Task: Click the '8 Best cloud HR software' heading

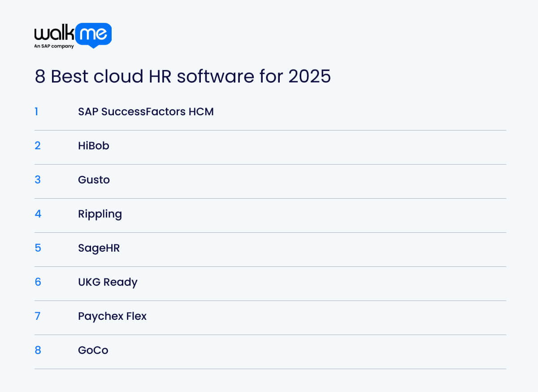Action: (x=183, y=77)
